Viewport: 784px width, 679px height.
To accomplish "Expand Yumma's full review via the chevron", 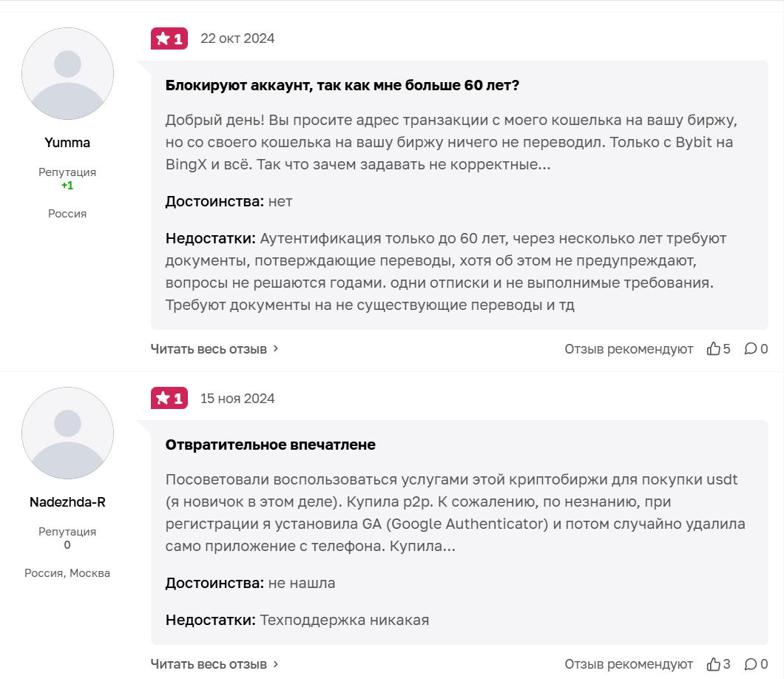I will click(x=275, y=349).
